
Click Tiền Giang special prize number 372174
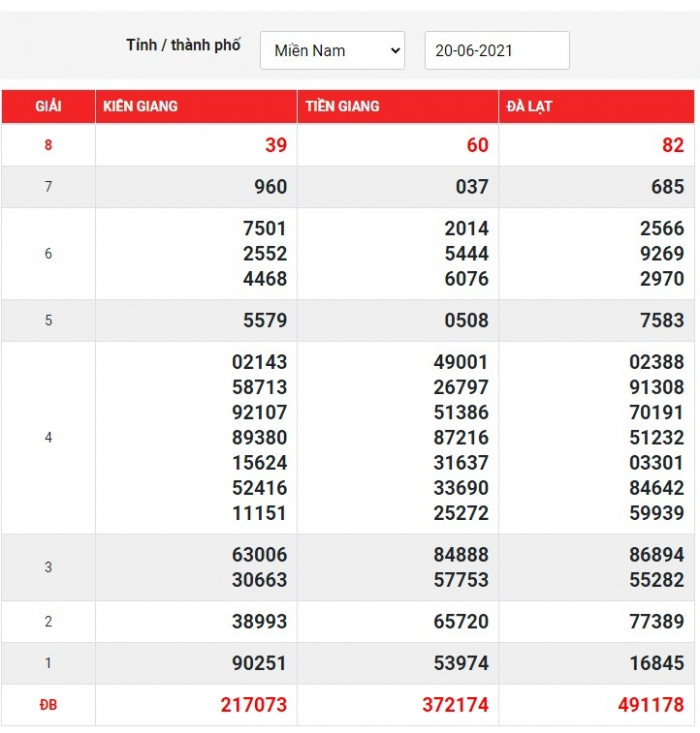(455, 705)
